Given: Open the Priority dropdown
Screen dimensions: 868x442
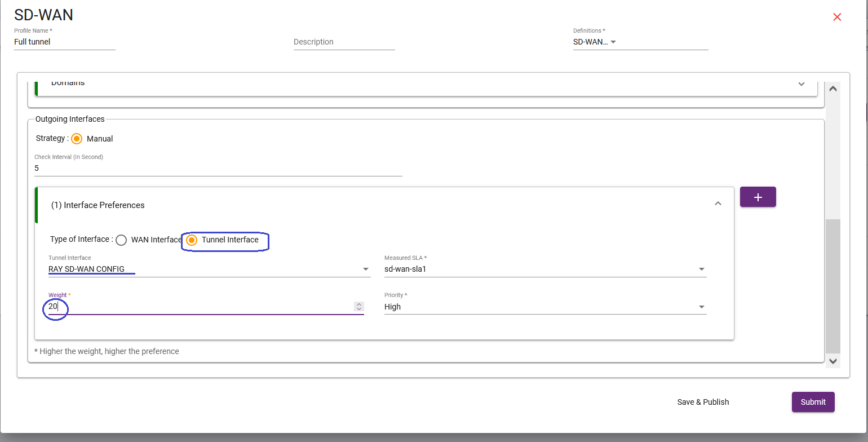Looking at the screenshot, I should pyautogui.click(x=545, y=307).
